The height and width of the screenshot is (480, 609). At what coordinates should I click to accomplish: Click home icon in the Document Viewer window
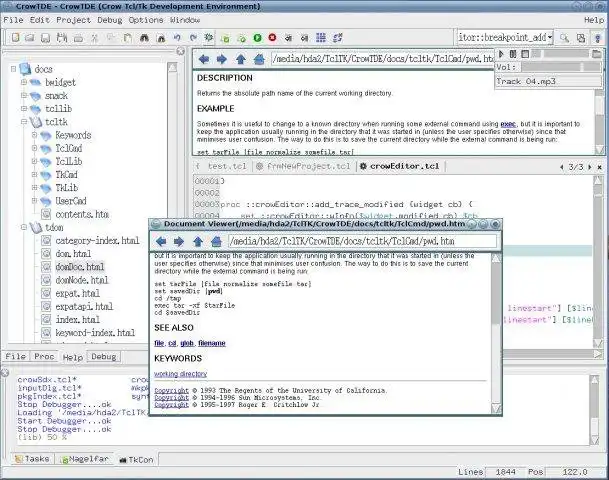pyautogui.click(x=216, y=242)
